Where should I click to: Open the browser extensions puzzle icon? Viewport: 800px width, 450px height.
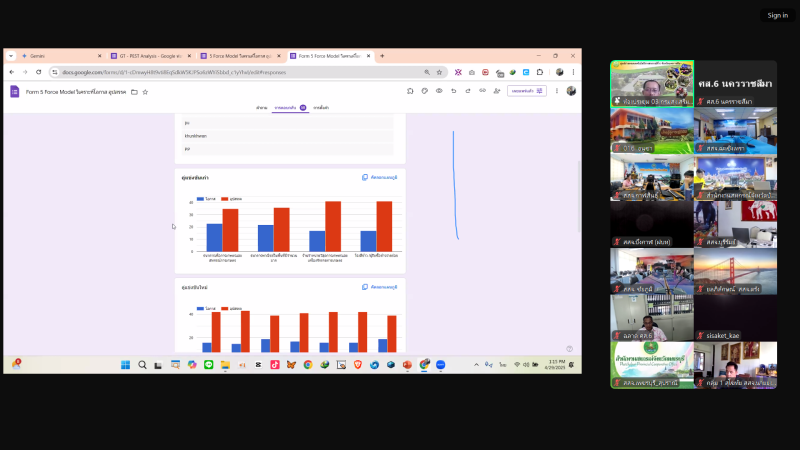(x=540, y=72)
